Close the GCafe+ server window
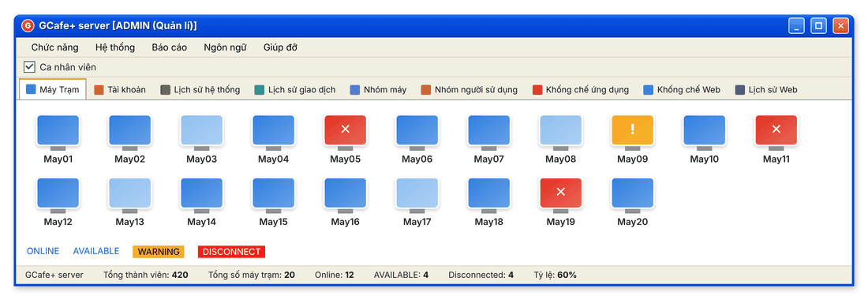 841,26
